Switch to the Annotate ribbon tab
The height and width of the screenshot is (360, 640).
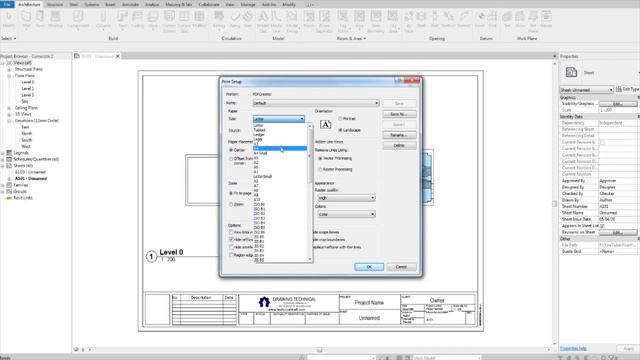pos(130,4)
